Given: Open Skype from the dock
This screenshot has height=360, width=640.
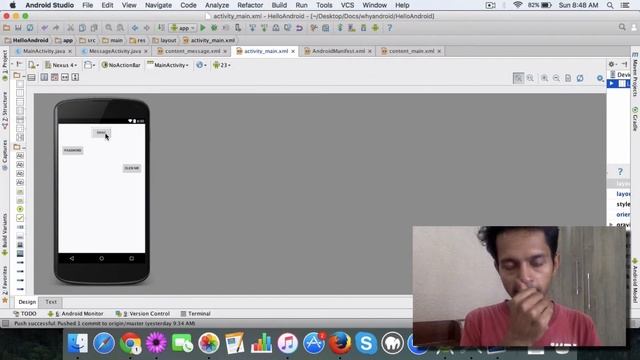Looking at the screenshot, I should (x=366, y=343).
